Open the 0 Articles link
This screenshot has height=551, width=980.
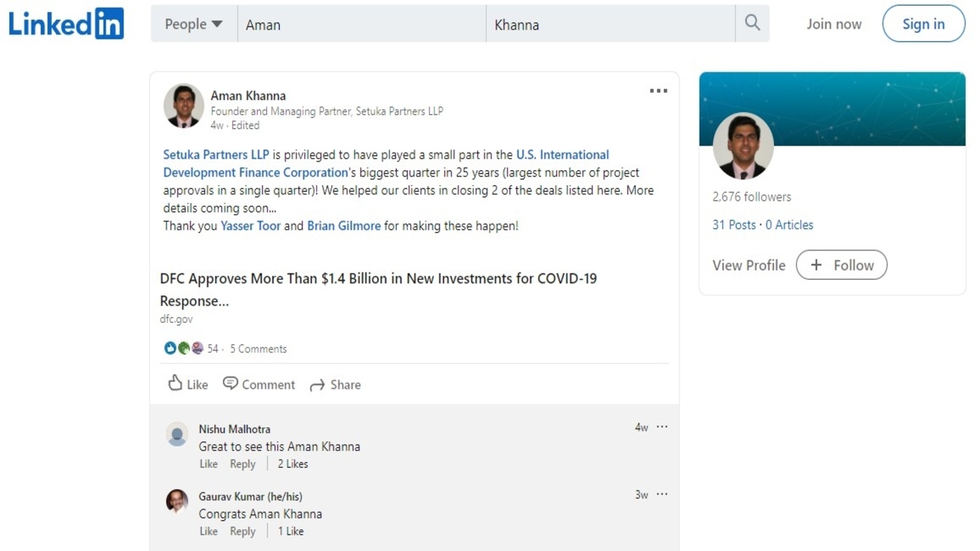(789, 225)
